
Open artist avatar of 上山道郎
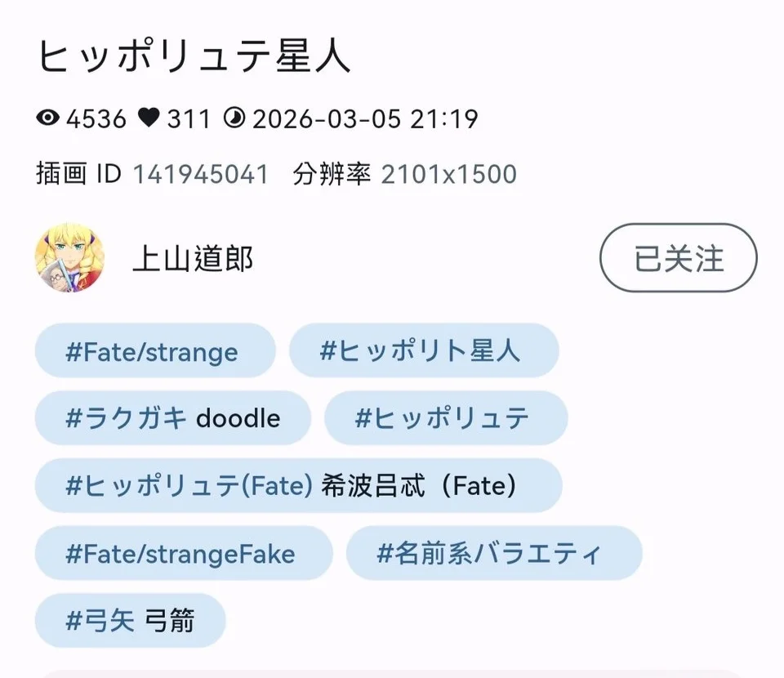[x=69, y=258]
